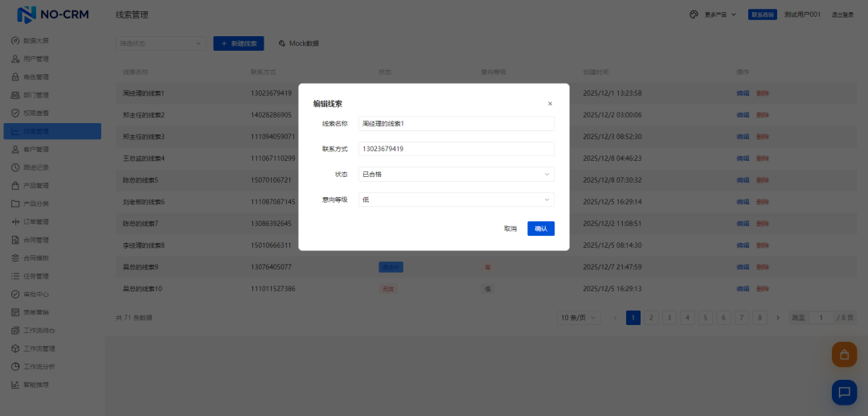868x416 pixels.
Task: Click the 用户管理 sidebar icon
Action: point(15,59)
